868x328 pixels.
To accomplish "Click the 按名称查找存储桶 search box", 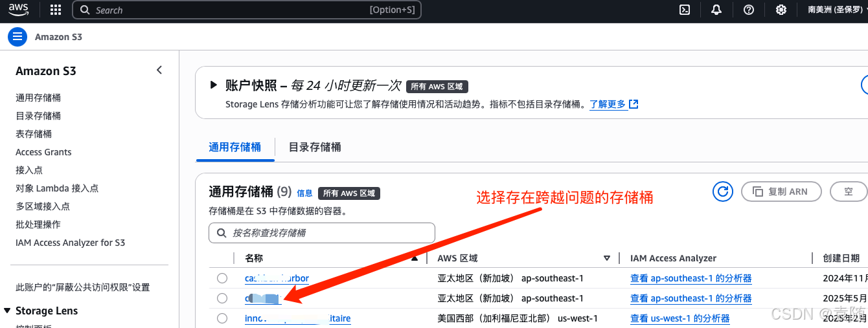I will pos(322,233).
